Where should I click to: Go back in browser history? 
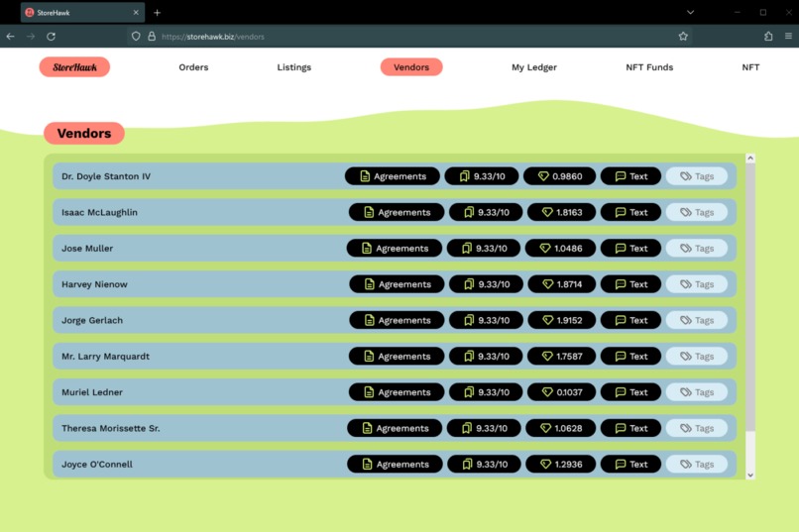[10, 36]
